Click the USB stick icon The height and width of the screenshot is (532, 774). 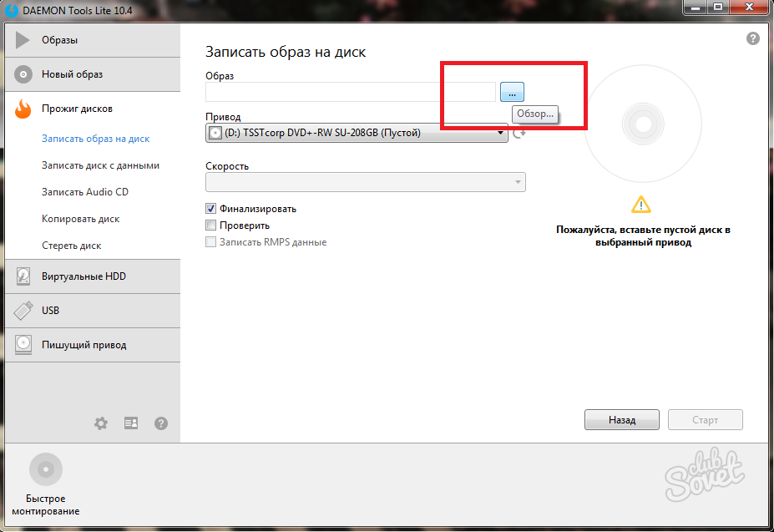(x=23, y=311)
